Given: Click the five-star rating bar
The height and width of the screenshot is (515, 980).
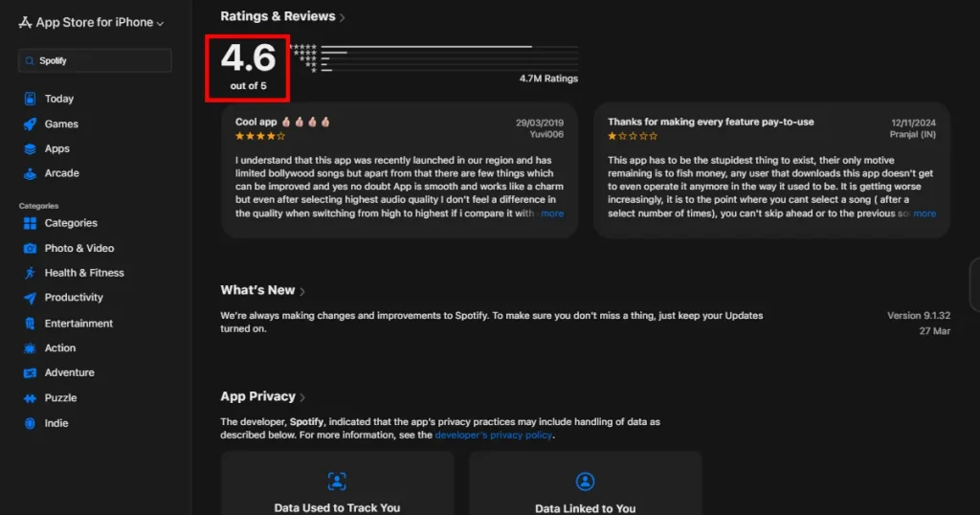Looking at the screenshot, I should coord(450,47).
